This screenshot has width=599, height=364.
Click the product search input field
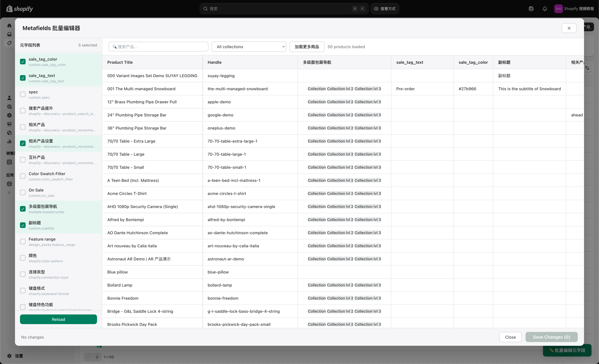pyautogui.click(x=158, y=46)
